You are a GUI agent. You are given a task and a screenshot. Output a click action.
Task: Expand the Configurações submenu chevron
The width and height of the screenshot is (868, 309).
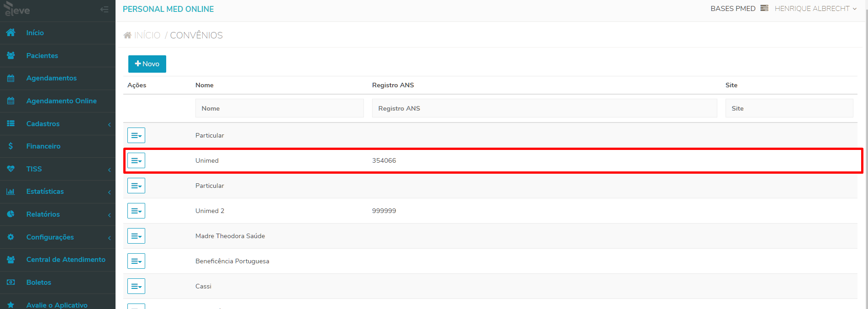click(110, 238)
